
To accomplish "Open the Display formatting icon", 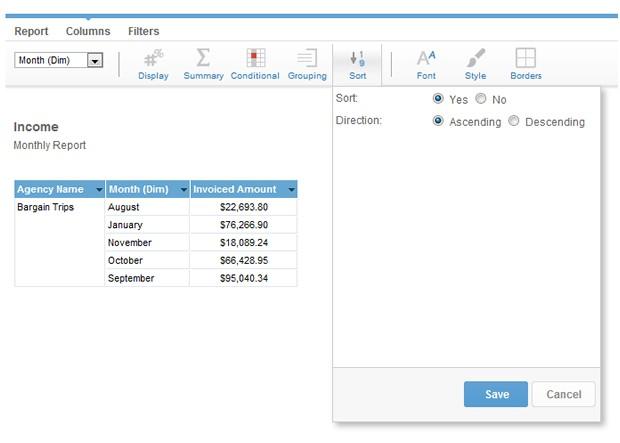I will click(x=153, y=59).
